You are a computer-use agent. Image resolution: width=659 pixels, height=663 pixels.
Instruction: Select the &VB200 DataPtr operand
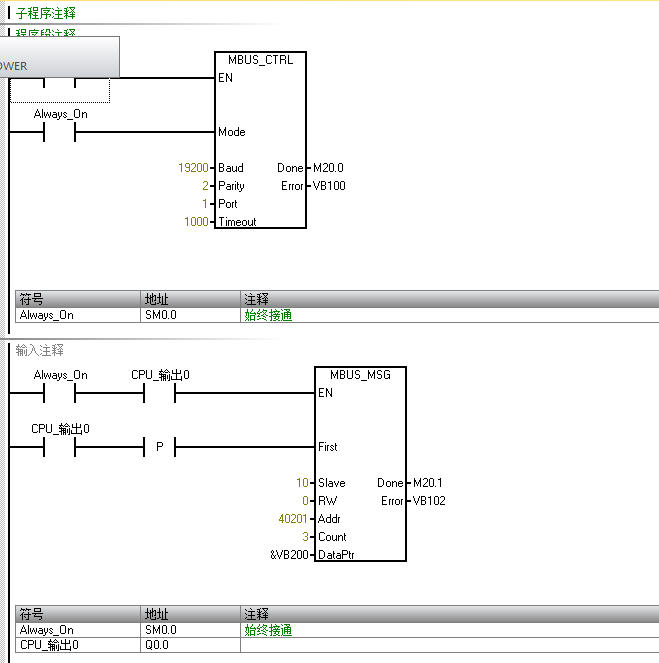pos(291,555)
